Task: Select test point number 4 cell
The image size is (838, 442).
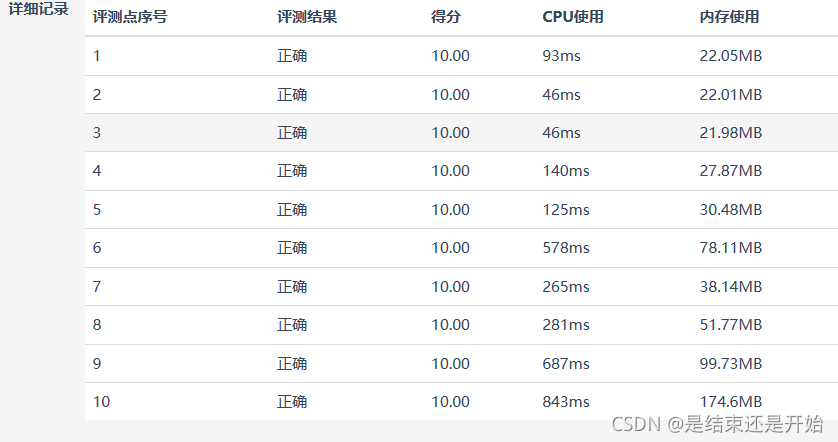Action: (x=97, y=171)
